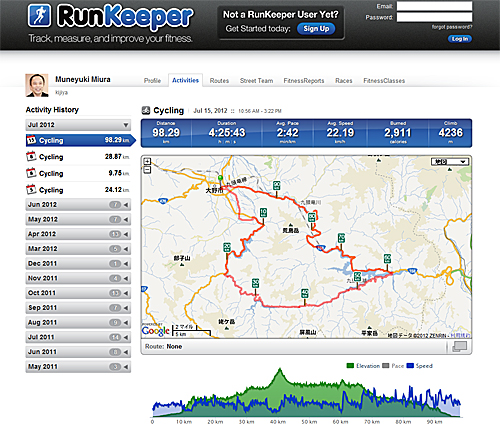Click the Email input field

(434, 6)
